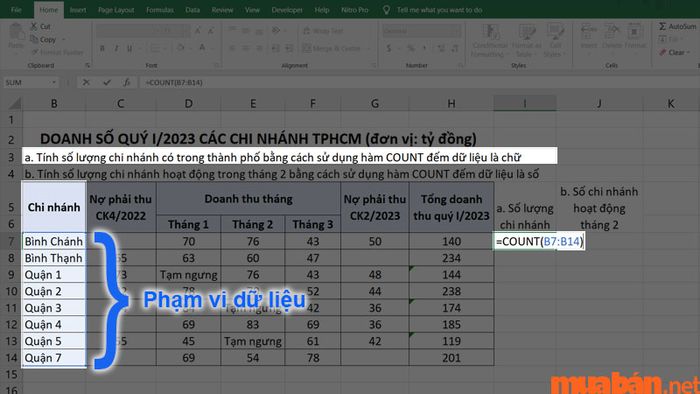This screenshot has width=700, height=394.
Task: Switch to the Review tab
Action: tap(222, 9)
